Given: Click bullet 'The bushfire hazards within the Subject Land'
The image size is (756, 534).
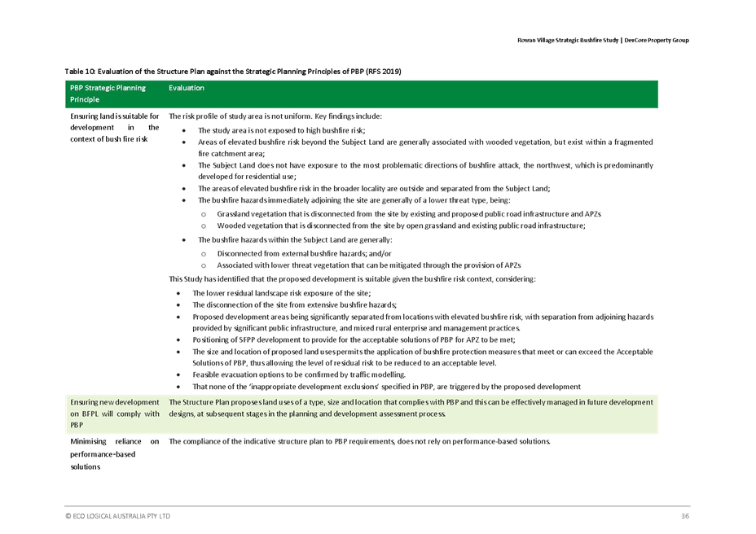Looking at the screenshot, I should (295, 239).
